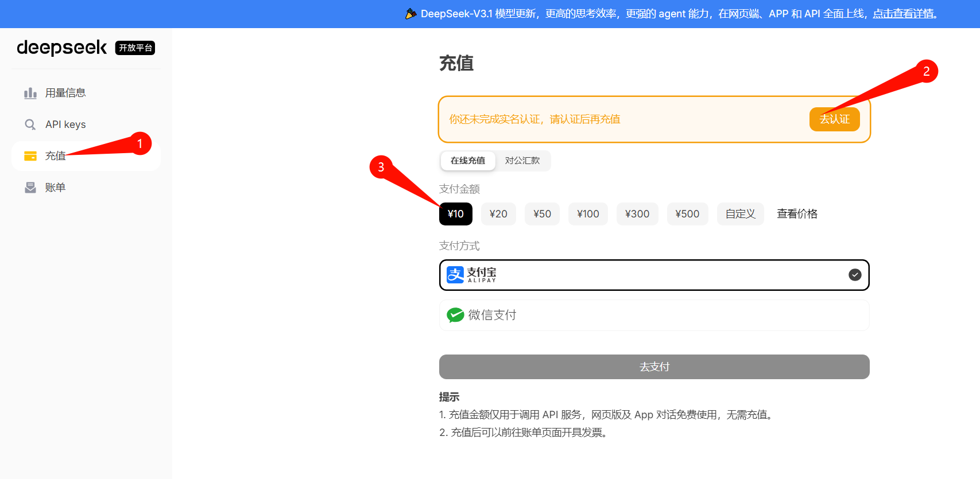Click the 你还未完成实名认证 warning text

pyautogui.click(x=534, y=119)
